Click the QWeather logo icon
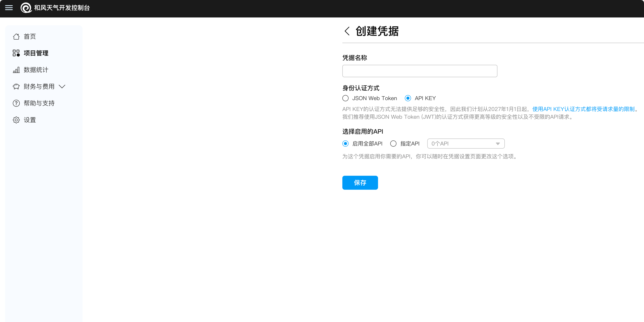 (26, 8)
